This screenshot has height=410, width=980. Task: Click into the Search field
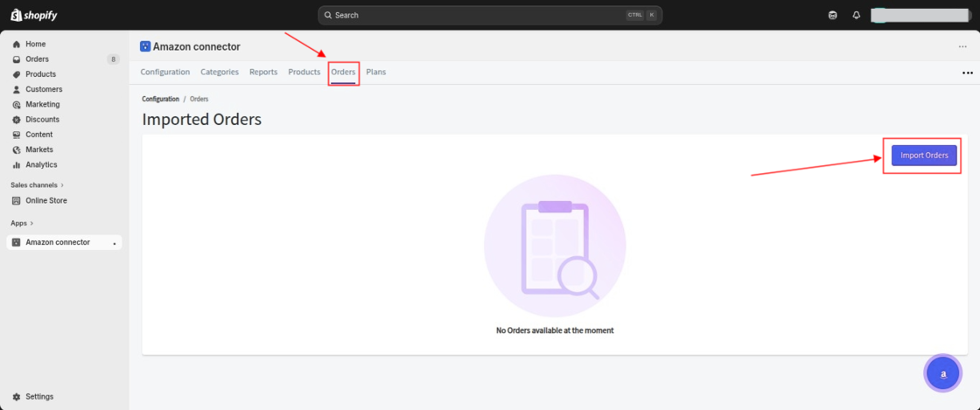tap(490, 15)
